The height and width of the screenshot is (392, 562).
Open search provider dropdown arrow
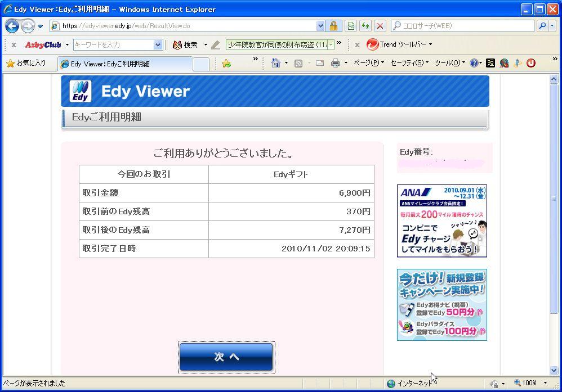pyautogui.click(x=552, y=26)
